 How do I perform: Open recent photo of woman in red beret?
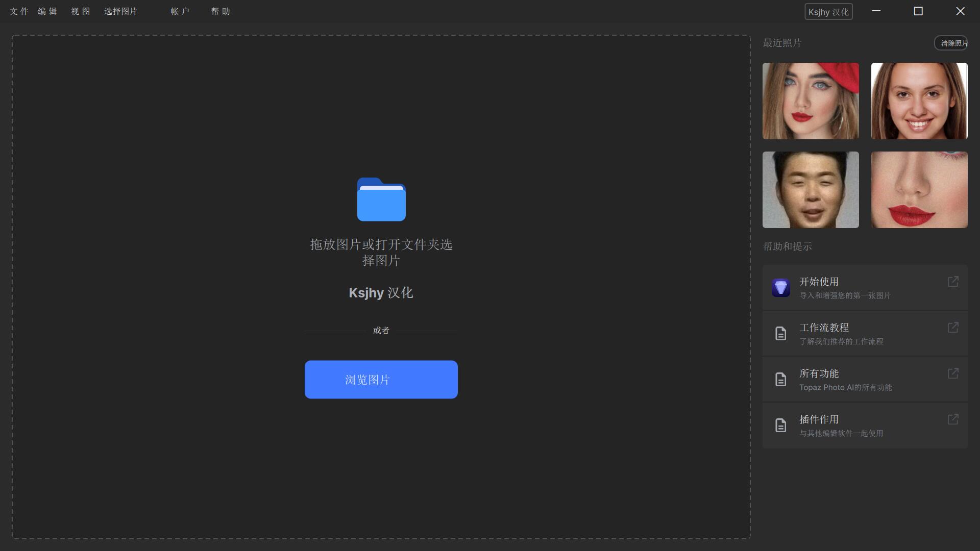click(811, 101)
